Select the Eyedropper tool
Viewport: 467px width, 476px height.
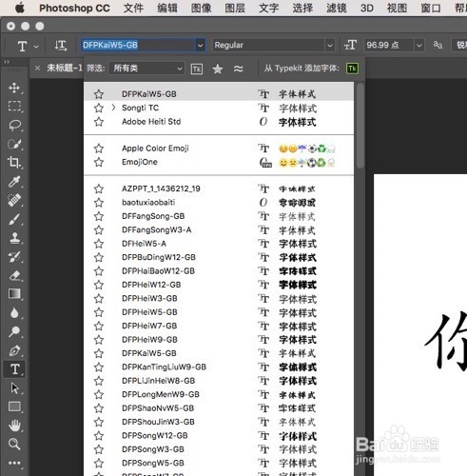click(x=14, y=182)
